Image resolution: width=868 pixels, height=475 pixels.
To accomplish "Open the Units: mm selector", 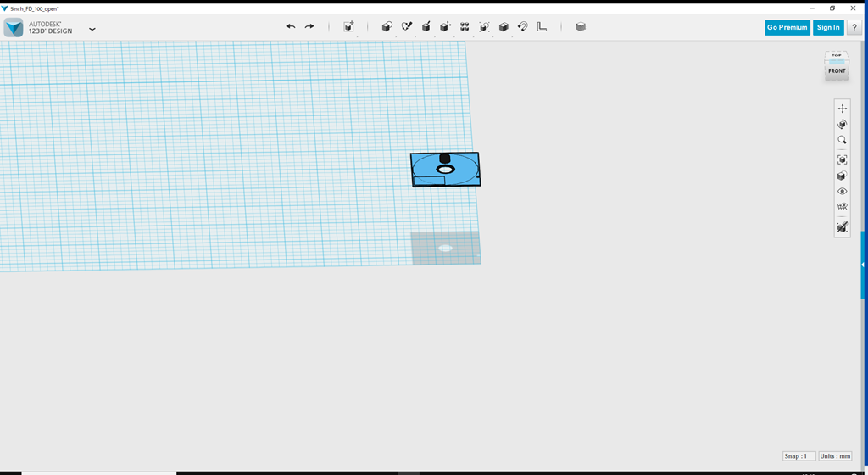I will 835,456.
